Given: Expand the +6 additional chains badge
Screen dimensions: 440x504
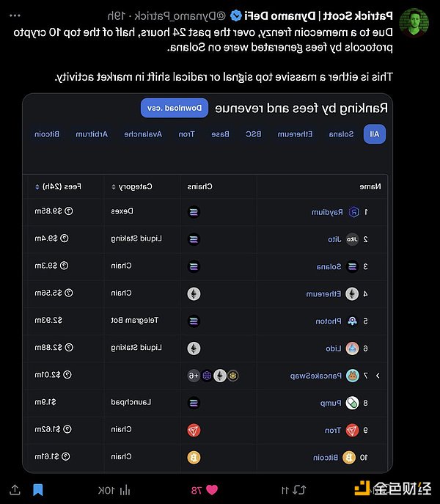Looking at the screenshot, I should 193,376.
